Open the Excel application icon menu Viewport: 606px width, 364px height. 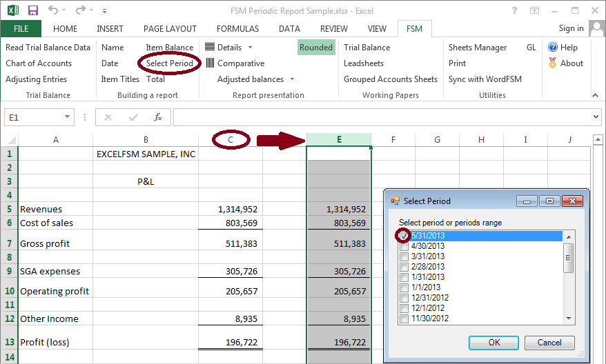point(12,10)
